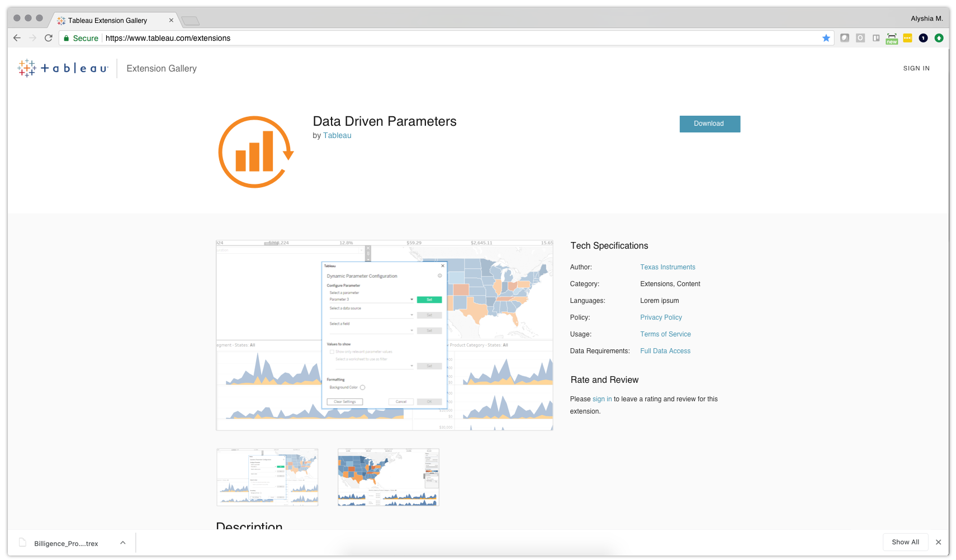Select the first thumbnail with config dialog
This screenshot has height=560, width=956.
[267, 477]
